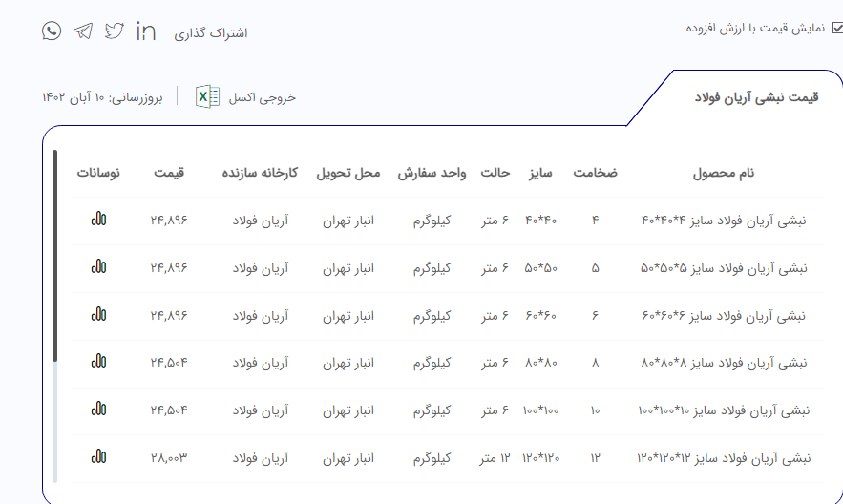This screenshot has width=843, height=504.
Task: Share the page via WhatsApp icon
Action: (x=52, y=31)
